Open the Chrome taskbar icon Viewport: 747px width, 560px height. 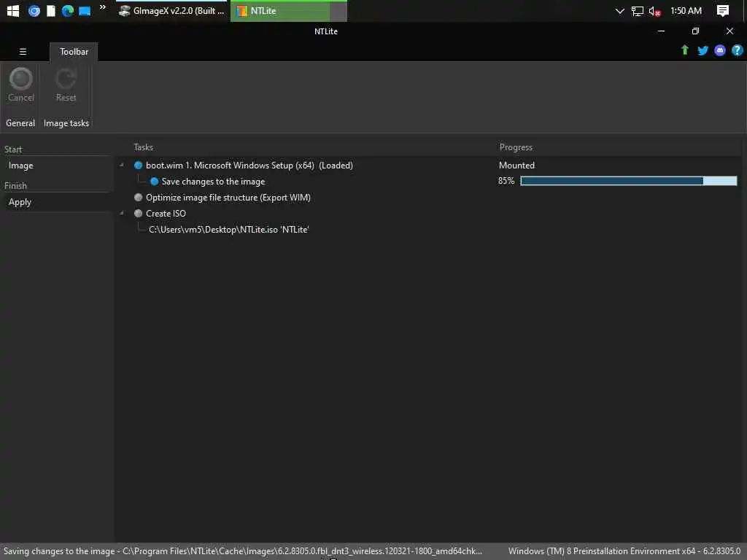[34, 10]
